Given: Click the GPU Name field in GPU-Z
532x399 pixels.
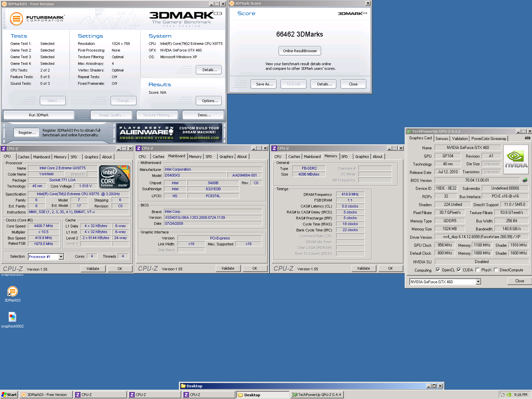Looking at the screenshot, I should 467,148.
